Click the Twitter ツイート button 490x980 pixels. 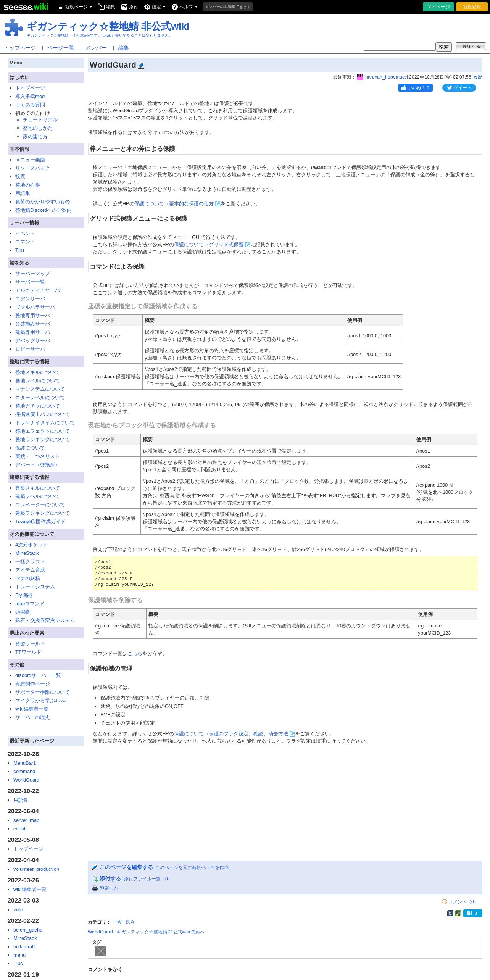(459, 88)
